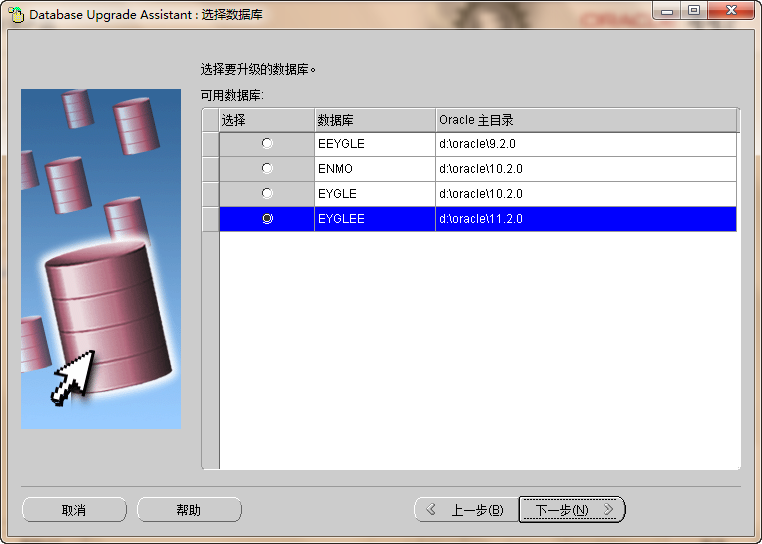Click the d:\oracle\9.2.0 home cell
Image resolution: width=762 pixels, height=544 pixels.
586,144
